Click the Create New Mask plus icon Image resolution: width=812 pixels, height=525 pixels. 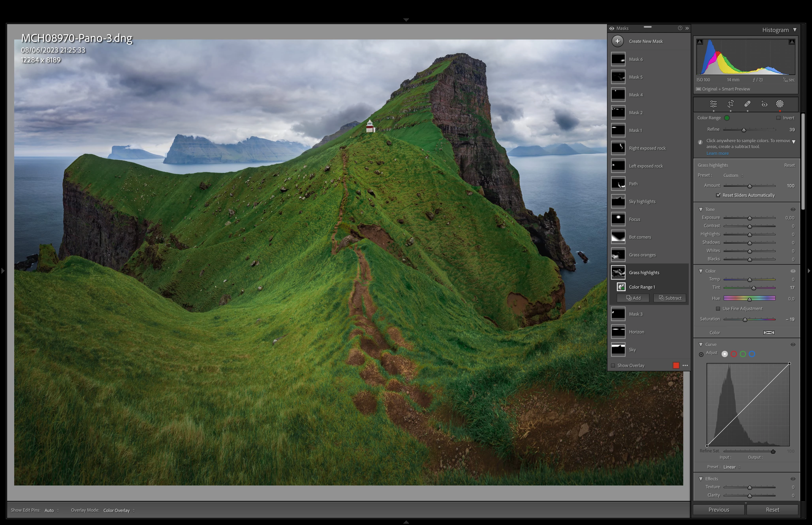pyautogui.click(x=617, y=41)
